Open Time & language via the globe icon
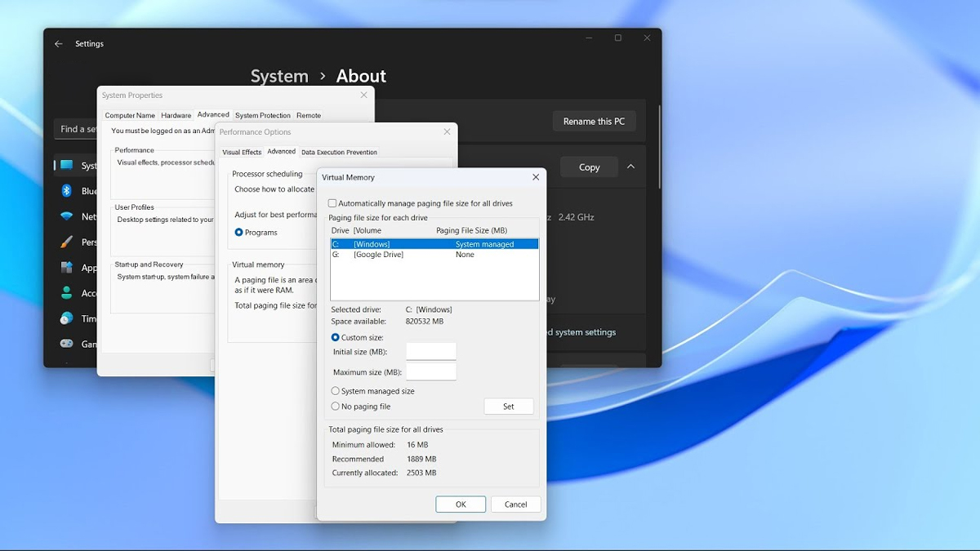 click(66, 318)
